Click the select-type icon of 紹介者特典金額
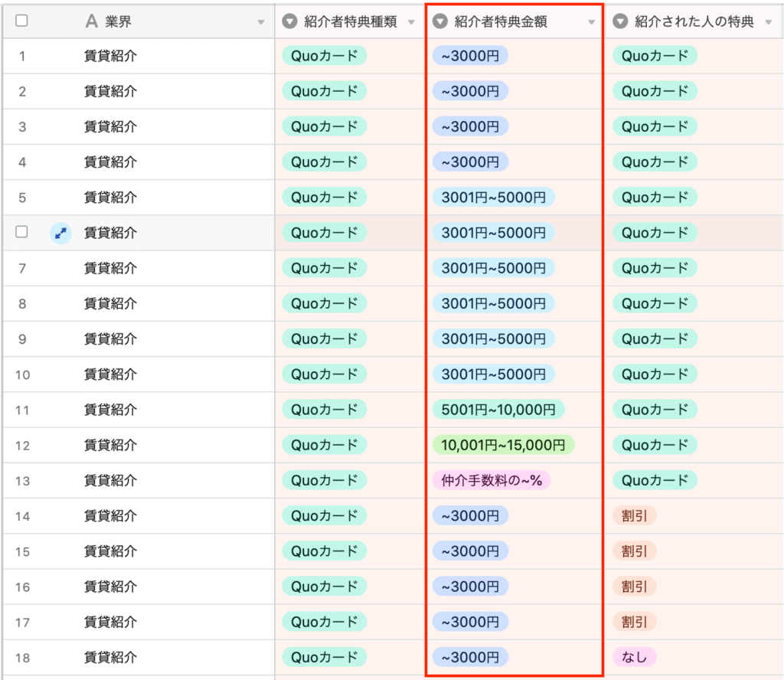Image resolution: width=784 pixels, height=680 pixels. [x=440, y=21]
